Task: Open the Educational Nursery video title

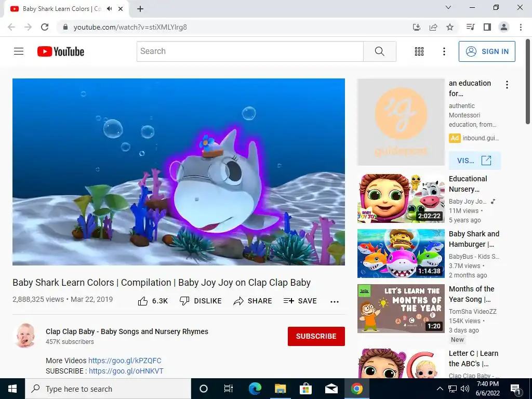Action: coord(468,184)
